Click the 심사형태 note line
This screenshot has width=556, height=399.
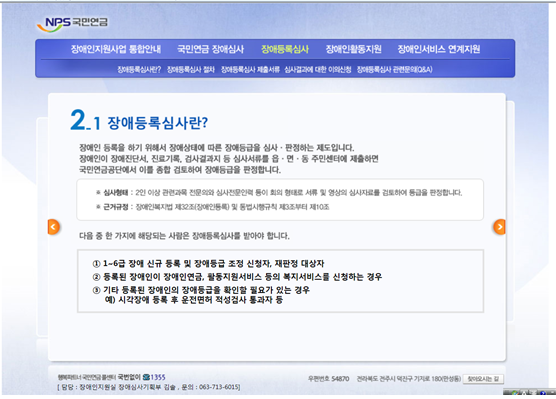pos(279,193)
